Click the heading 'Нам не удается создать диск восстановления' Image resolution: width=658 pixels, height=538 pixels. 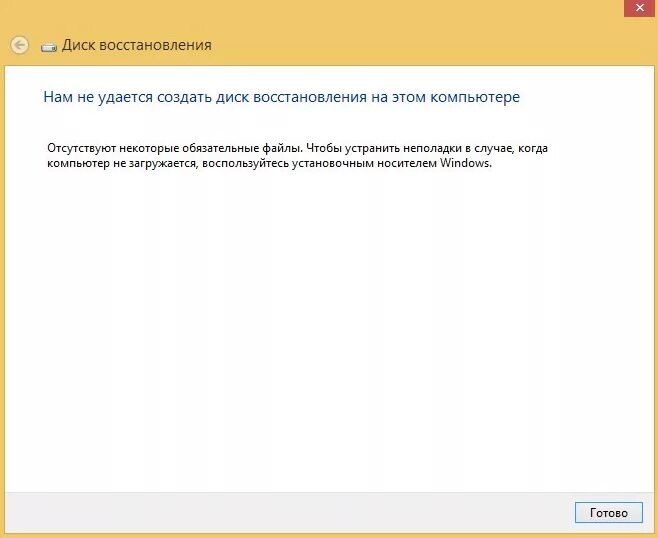[205, 97]
